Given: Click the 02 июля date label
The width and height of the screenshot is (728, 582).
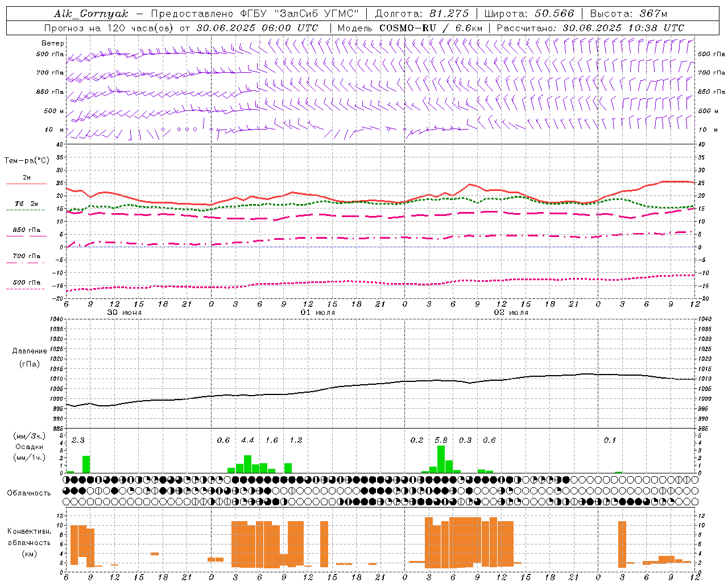Looking at the screenshot, I should tap(511, 313).
